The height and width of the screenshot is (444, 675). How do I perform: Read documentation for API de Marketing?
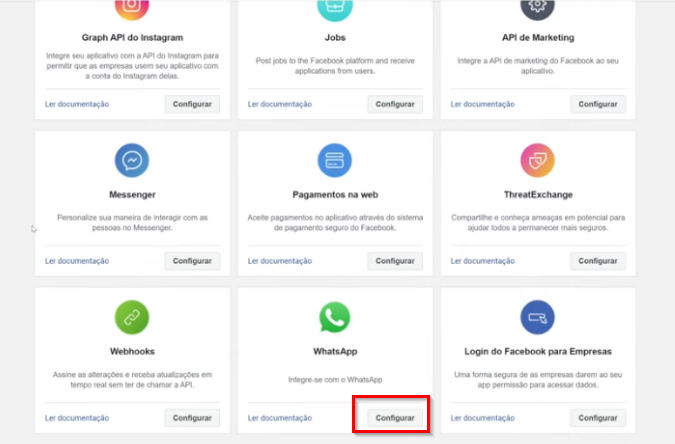click(483, 104)
